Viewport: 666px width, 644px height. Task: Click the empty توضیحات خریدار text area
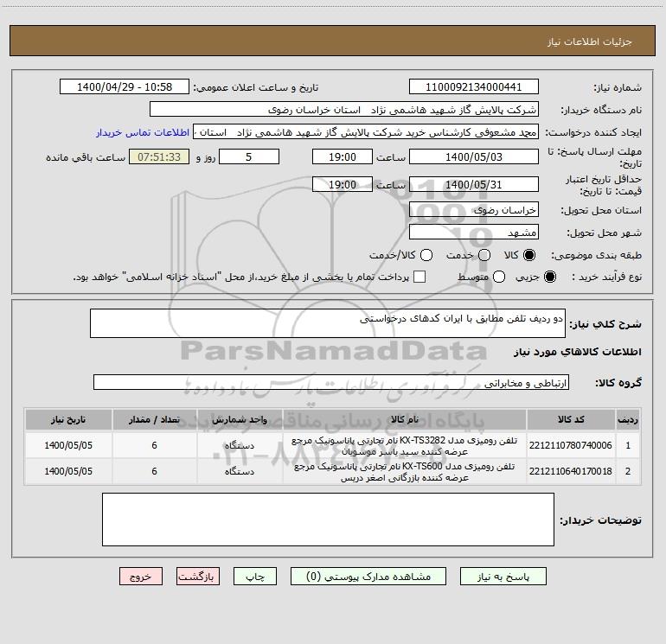328,520
